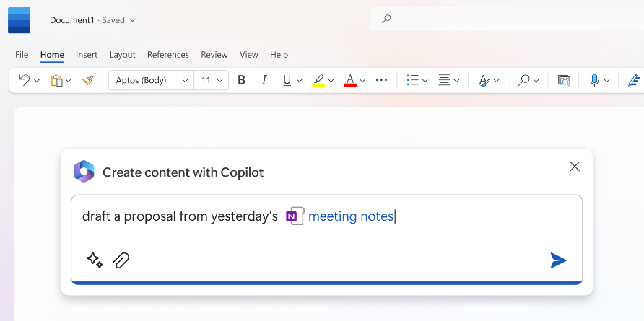644x321 pixels.
Task: Click the paperclip attach file icon
Action: pyautogui.click(x=121, y=260)
